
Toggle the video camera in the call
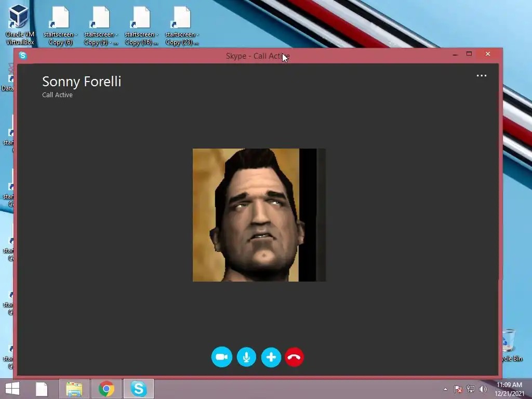pyautogui.click(x=221, y=357)
